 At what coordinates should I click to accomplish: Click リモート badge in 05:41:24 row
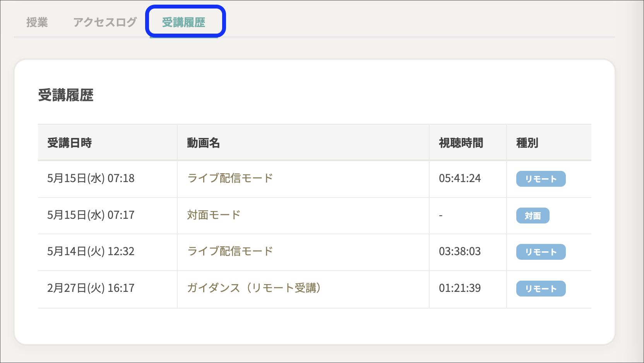coord(541,179)
